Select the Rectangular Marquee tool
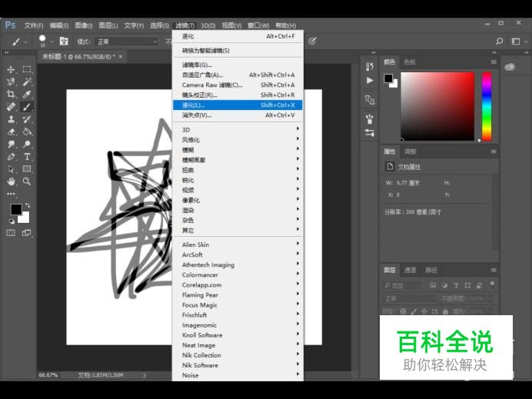 pyautogui.click(x=27, y=69)
